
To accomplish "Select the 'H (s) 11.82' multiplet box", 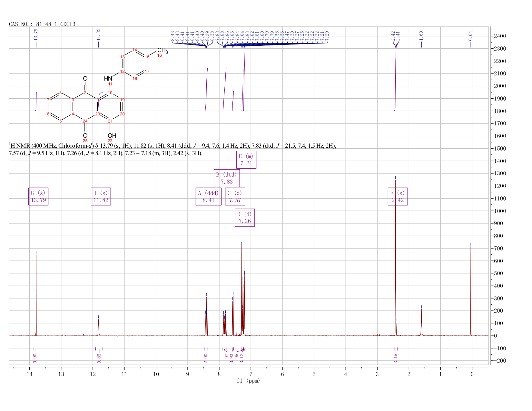I will pos(101,197).
